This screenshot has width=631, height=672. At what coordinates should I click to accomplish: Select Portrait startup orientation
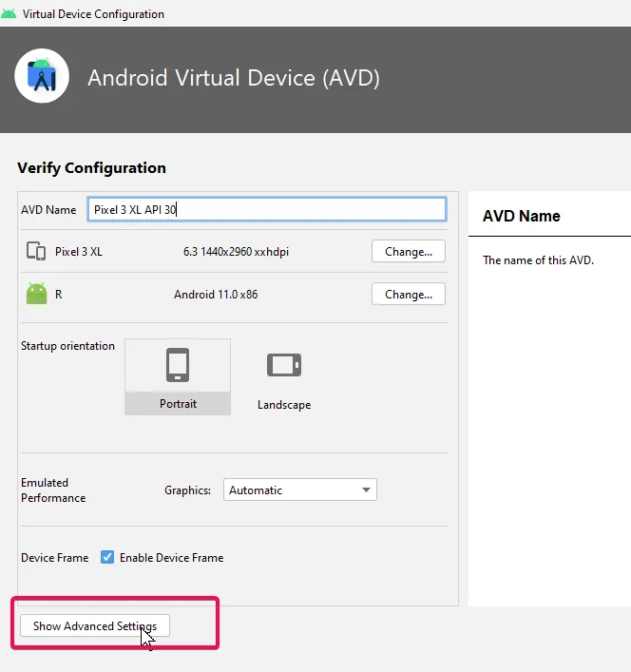[x=178, y=376]
